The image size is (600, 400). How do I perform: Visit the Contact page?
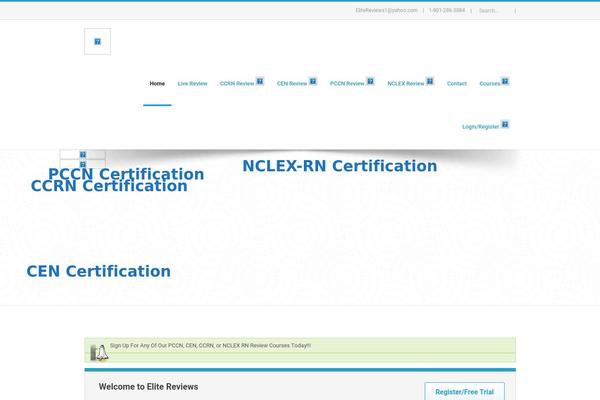coord(457,83)
